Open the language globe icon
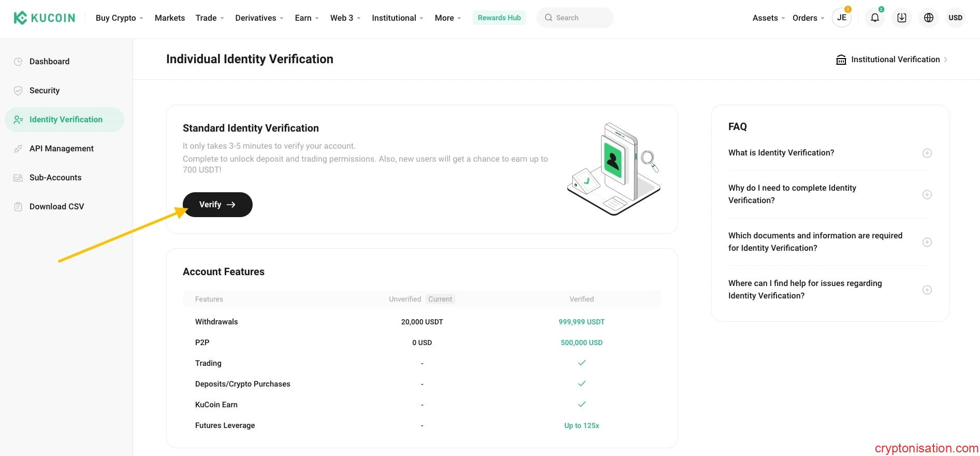 tap(928, 18)
